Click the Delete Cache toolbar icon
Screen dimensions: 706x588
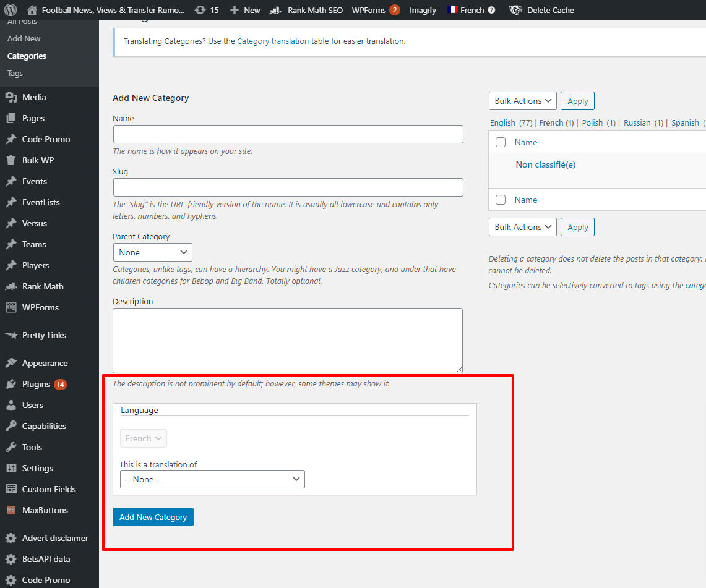point(515,10)
